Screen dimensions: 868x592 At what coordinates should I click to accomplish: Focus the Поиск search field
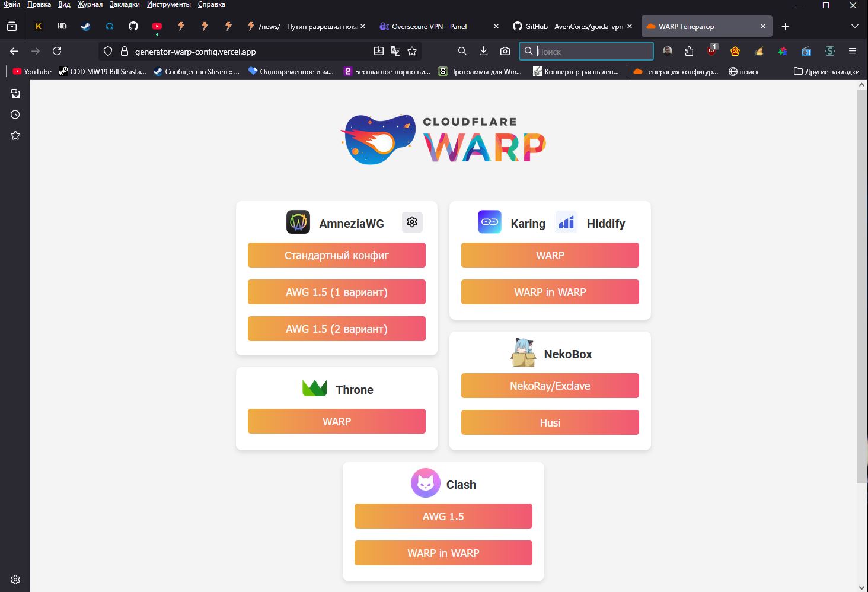pos(586,51)
